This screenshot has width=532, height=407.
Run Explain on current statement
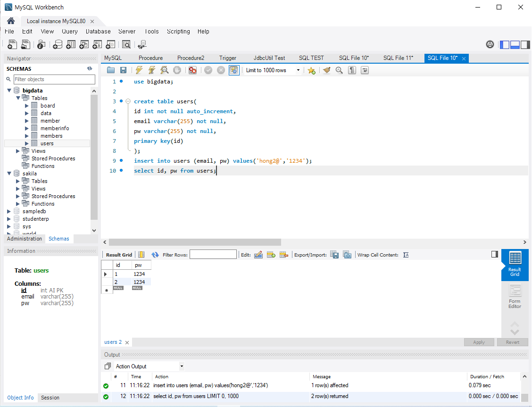(165, 70)
